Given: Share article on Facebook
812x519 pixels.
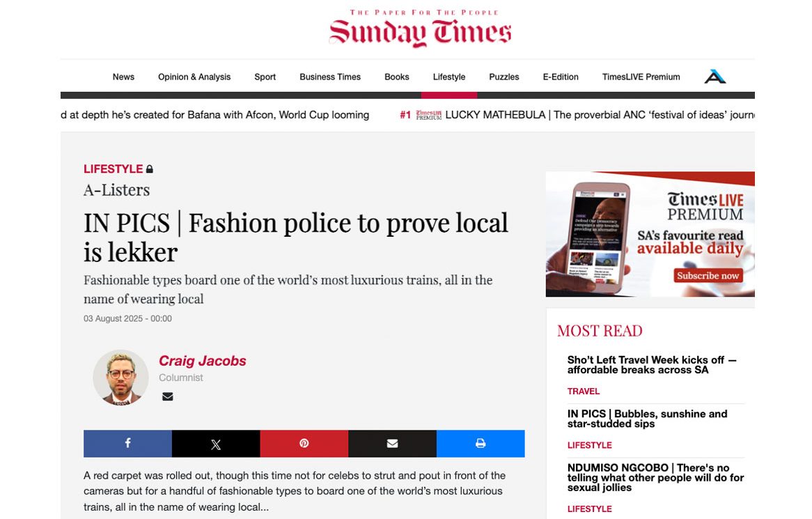Looking at the screenshot, I should pos(127,444).
